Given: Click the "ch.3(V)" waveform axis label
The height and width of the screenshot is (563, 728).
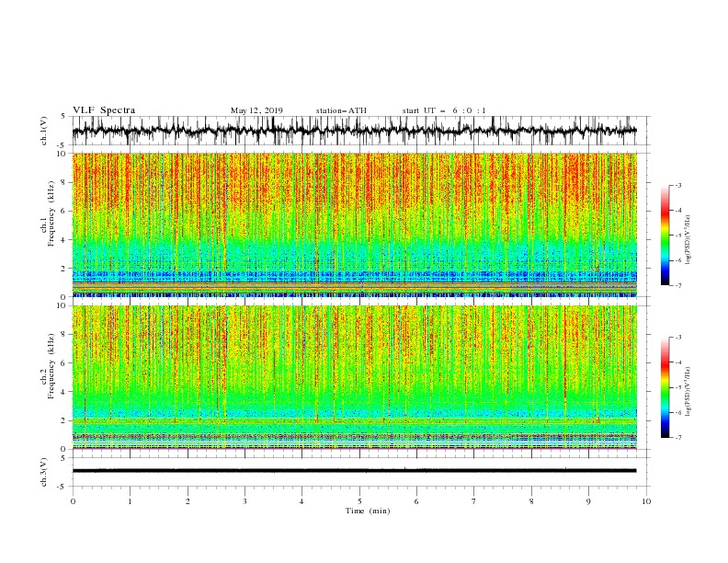Looking at the screenshot, I should coord(44,472).
